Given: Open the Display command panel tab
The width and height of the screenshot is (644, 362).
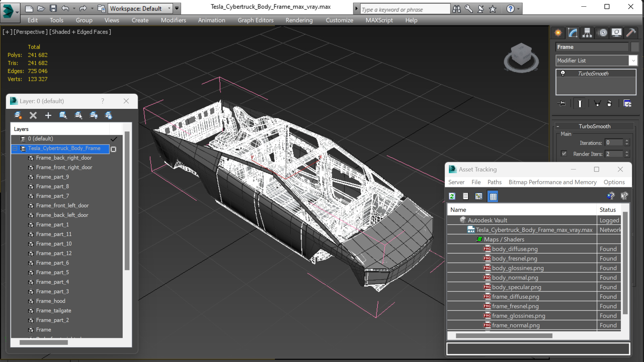Looking at the screenshot, I should [617, 33].
